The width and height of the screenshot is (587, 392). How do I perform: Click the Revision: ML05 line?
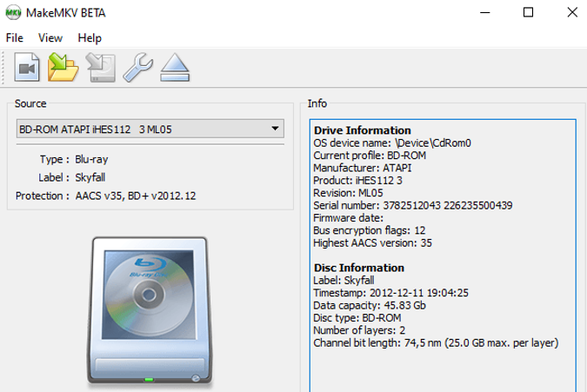click(x=348, y=193)
